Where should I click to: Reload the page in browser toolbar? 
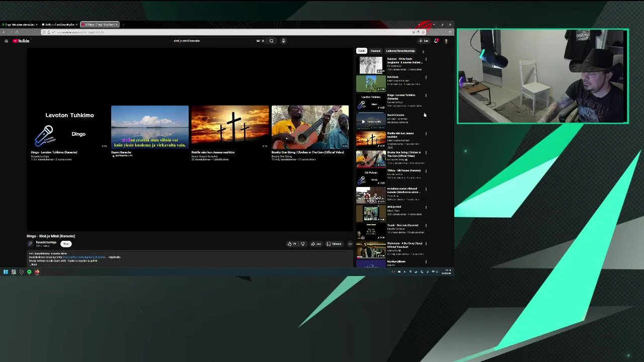(17, 32)
